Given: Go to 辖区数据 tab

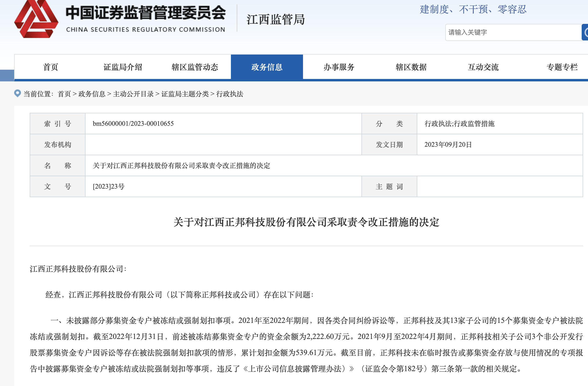Looking at the screenshot, I should click(x=411, y=67).
